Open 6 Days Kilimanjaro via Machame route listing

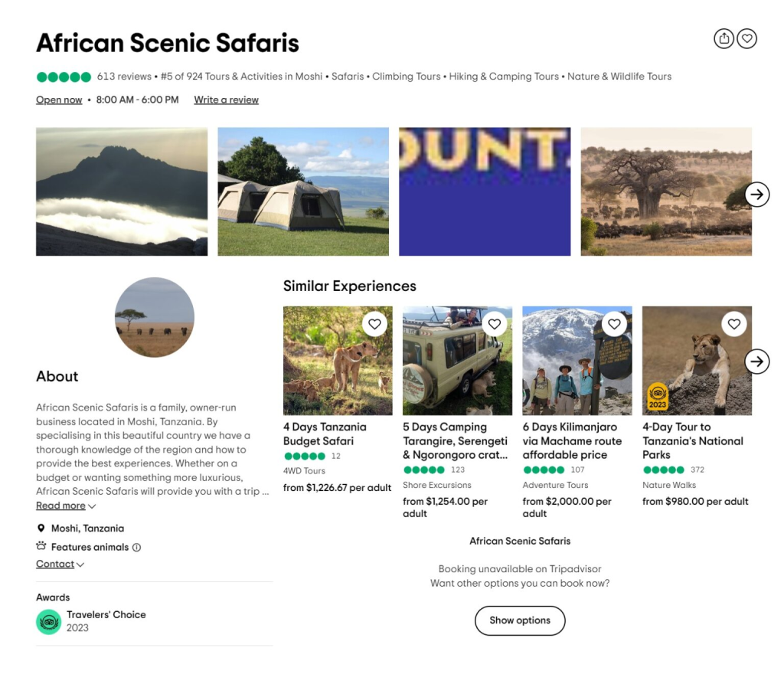pos(573,441)
